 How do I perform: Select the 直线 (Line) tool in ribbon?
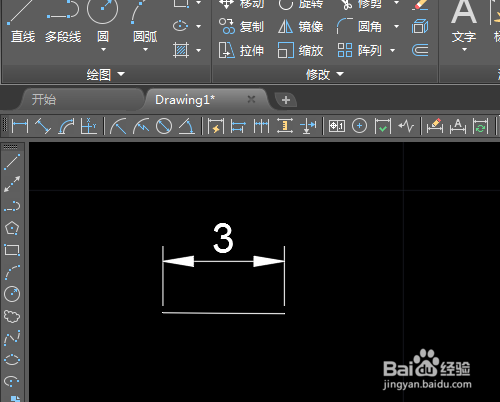coord(23,22)
